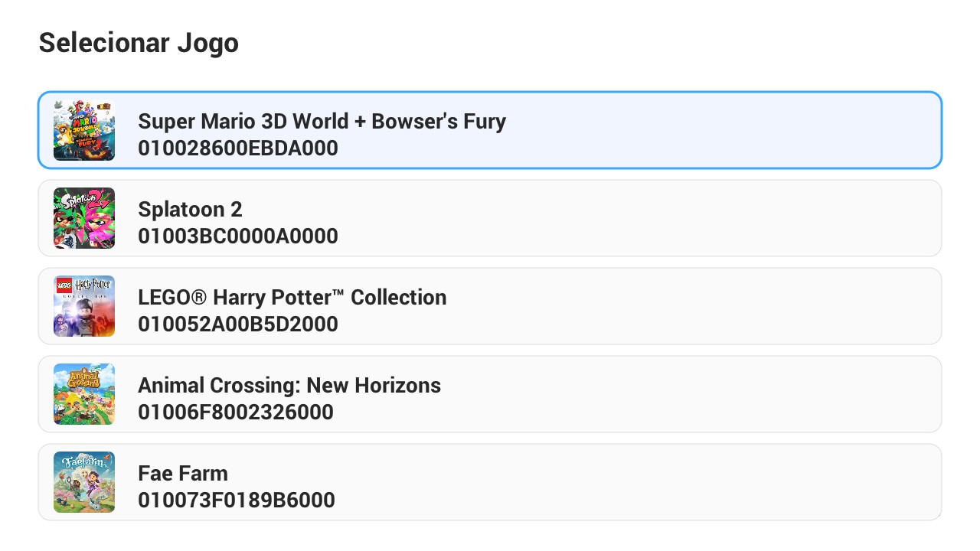Click game ID 010073F0189B6000
The image size is (980, 551).
(x=237, y=500)
